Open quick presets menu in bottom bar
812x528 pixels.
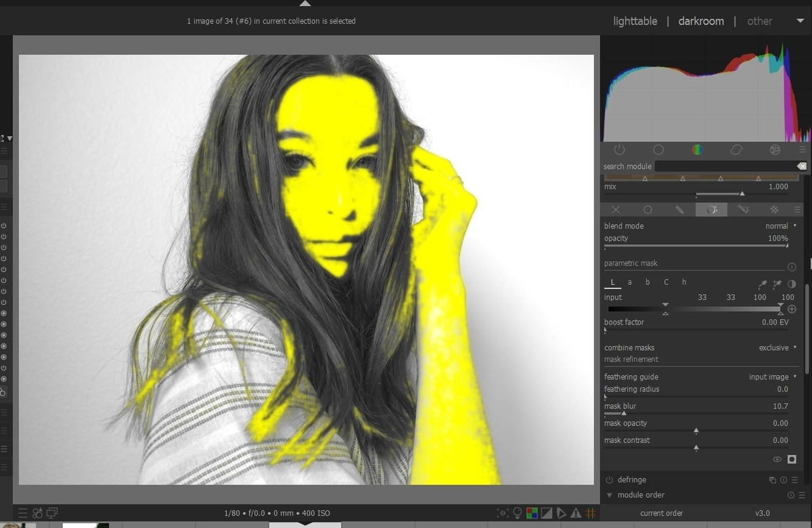point(23,513)
